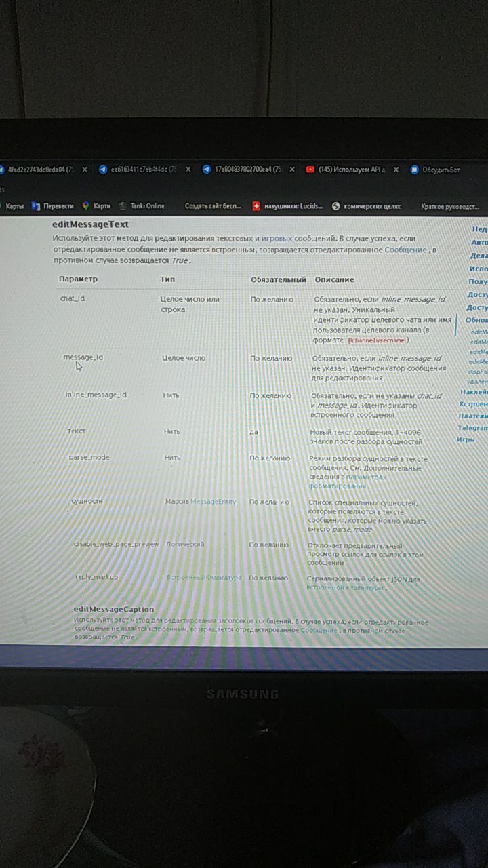
Task: Follow the Сообщение link under editMessageText
Action: [405, 250]
